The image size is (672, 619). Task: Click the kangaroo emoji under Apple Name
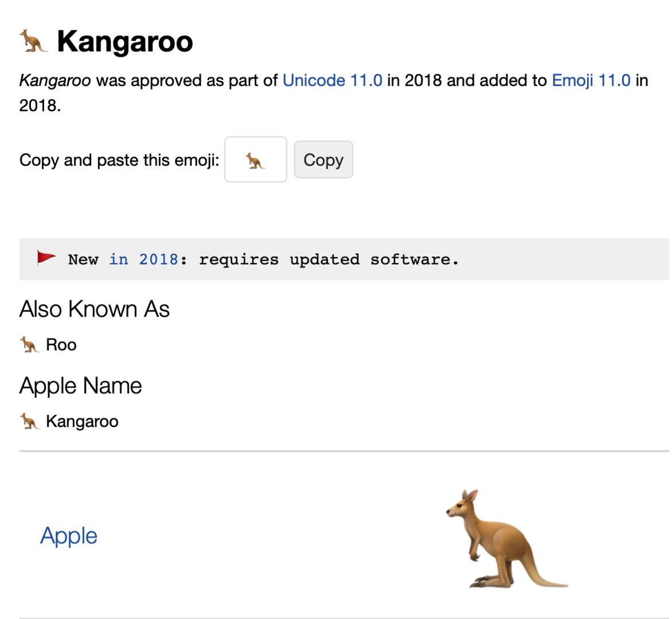coord(30,421)
